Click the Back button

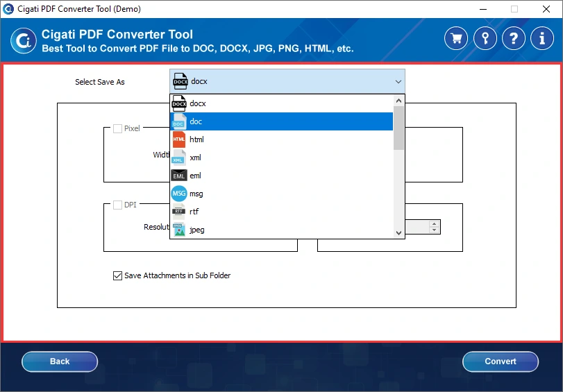[x=60, y=361]
